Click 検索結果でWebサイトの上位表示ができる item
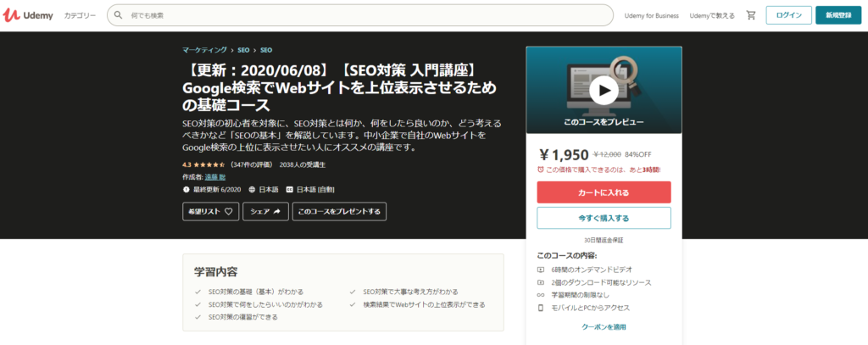The height and width of the screenshot is (345, 868). [424, 304]
